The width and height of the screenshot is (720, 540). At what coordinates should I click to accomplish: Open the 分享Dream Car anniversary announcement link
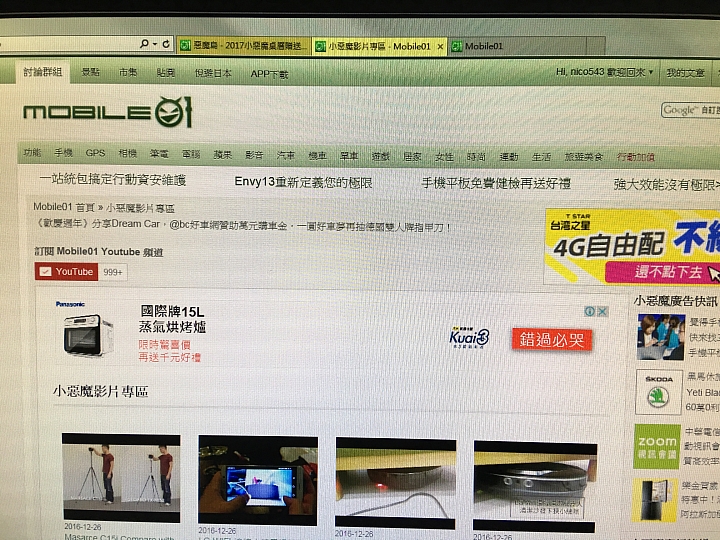[242, 225]
